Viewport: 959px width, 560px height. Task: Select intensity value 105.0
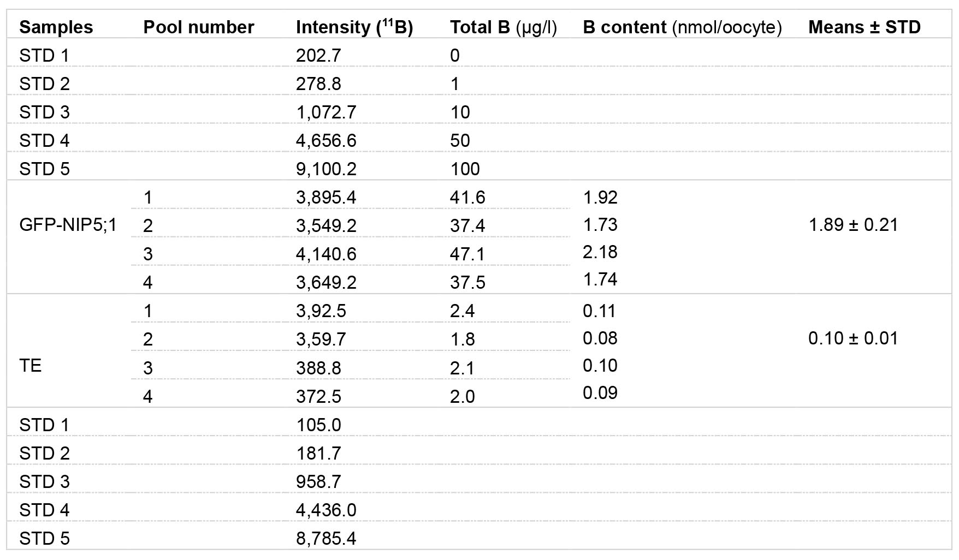coord(318,425)
